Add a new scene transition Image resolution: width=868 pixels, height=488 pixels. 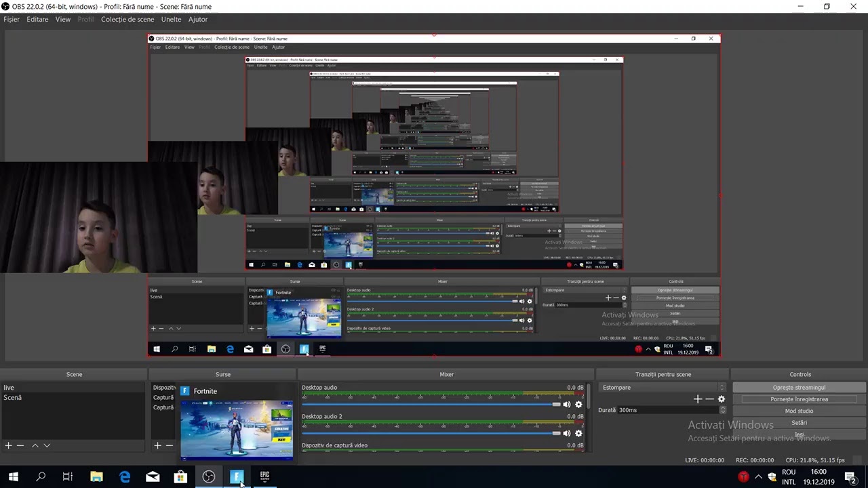point(697,399)
